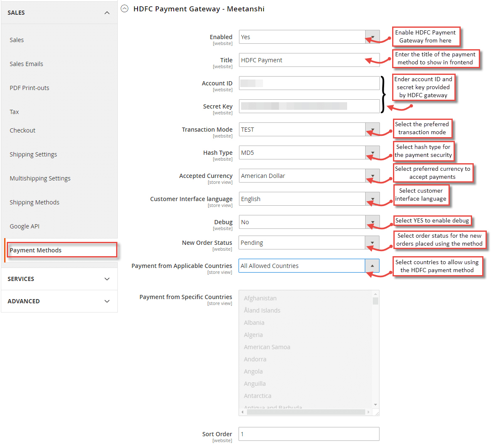
Task: Open the Debug dropdown showing No
Action: tap(372, 222)
